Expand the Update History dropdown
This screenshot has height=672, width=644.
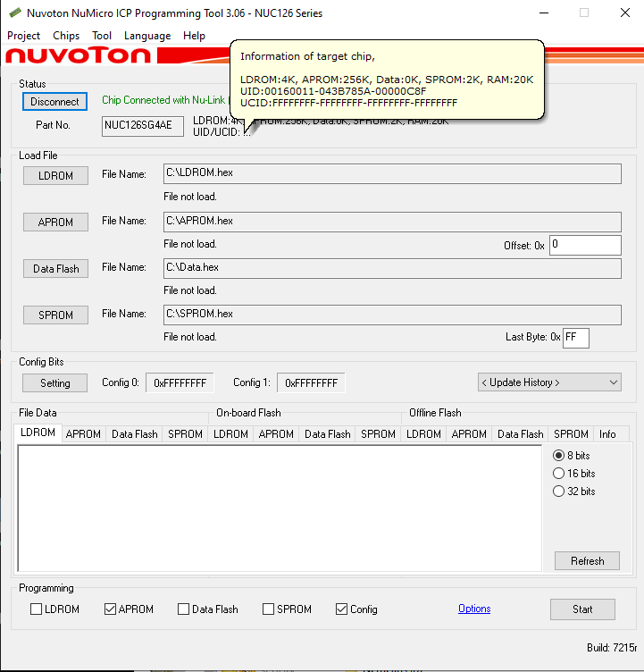[x=549, y=382]
